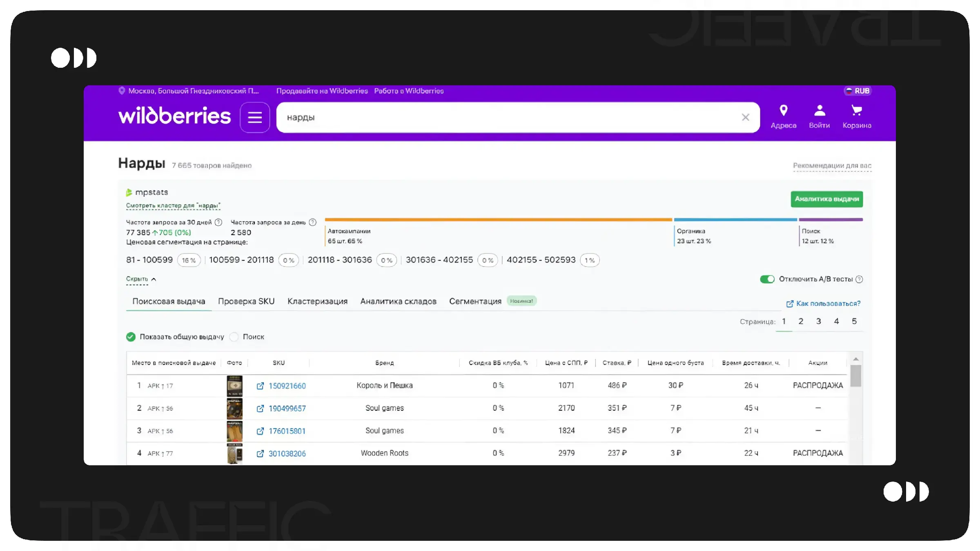Viewport: 980px width, 551px height.
Task: Click help icon next to daily request frequency
Action: click(x=313, y=222)
